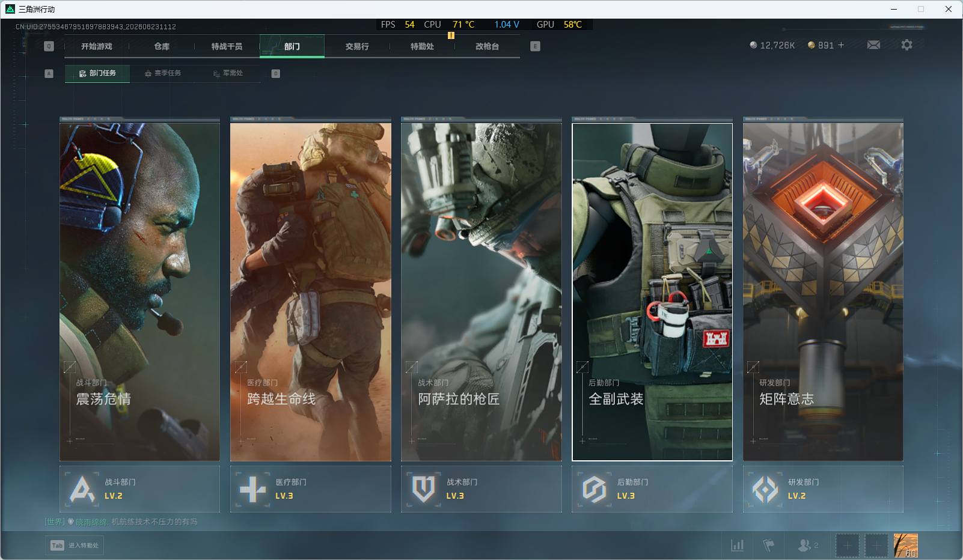The height and width of the screenshot is (560, 963).
Task: Click the player avatar showing 60
Action: [x=905, y=546]
